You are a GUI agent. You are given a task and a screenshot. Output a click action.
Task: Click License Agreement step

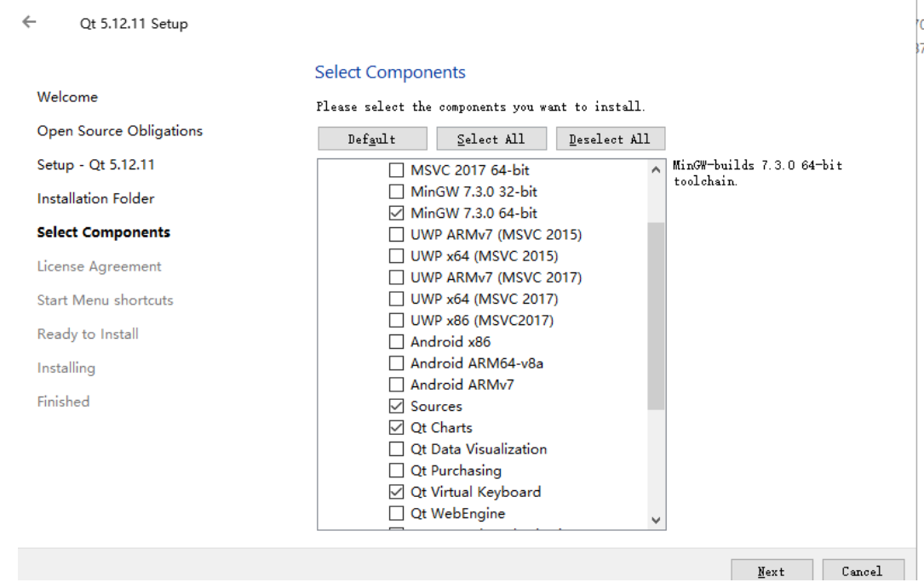[99, 266]
